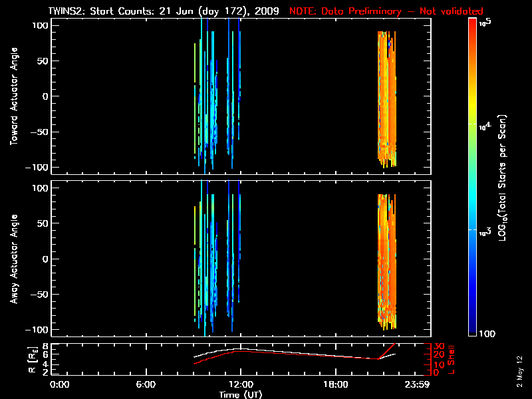
Task: Select the Away Actuator Angle axis label
Action: click(13, 260)
